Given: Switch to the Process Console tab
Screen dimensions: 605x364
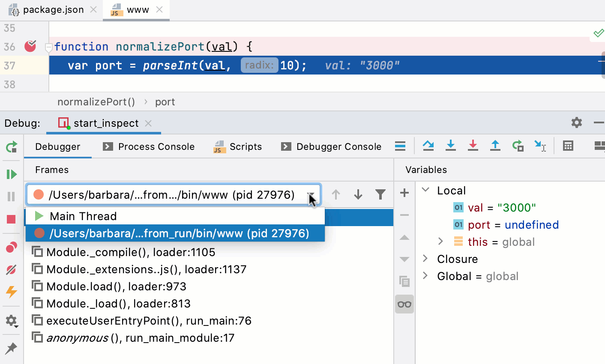Looking at the screenshot, I should (148, 146).
